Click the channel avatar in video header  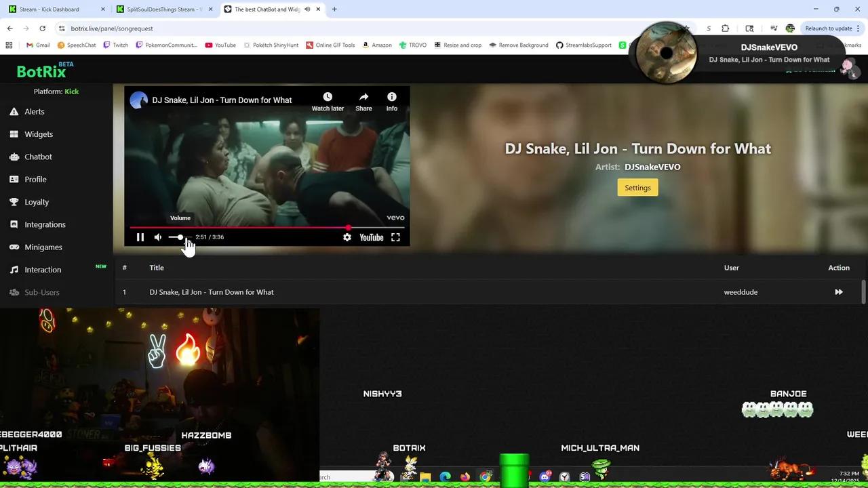138,100
